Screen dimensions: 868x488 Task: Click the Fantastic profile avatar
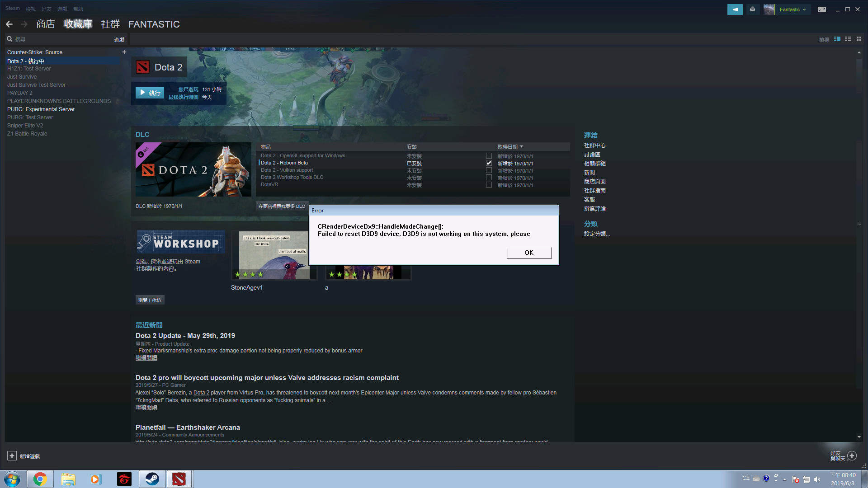[769, 9]
